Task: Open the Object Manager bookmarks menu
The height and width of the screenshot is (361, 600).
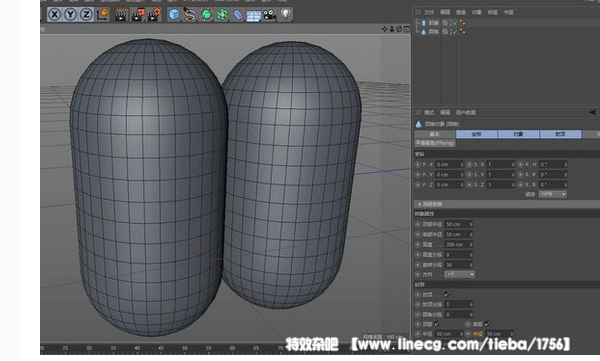Action: [509, 12]
